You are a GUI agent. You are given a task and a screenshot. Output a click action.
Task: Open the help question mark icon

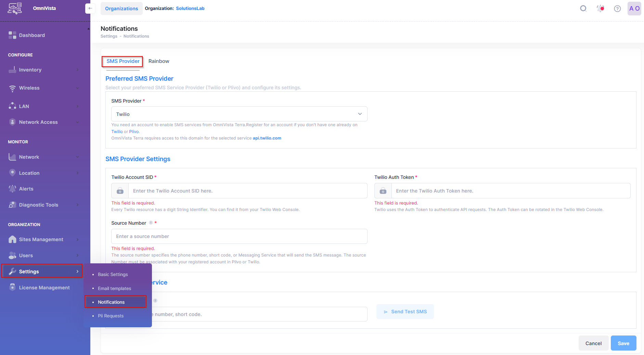(617, 9)
